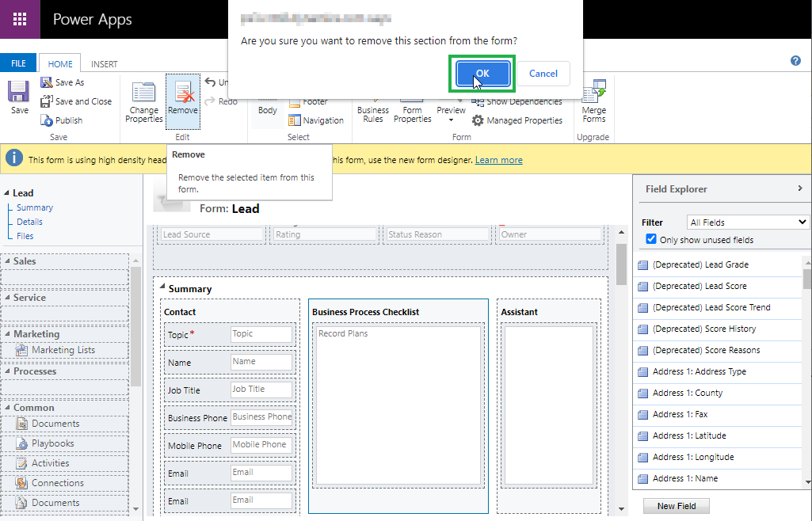Choose Save As in the ribbon
Image resolution: width=812 pixels, height=521 pixels.
(62, 82)
